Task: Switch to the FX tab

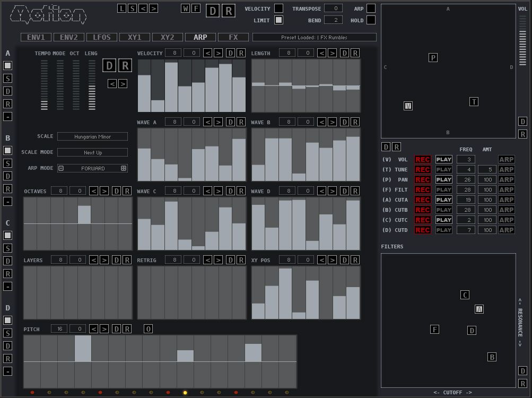Action: pos(233,37)
